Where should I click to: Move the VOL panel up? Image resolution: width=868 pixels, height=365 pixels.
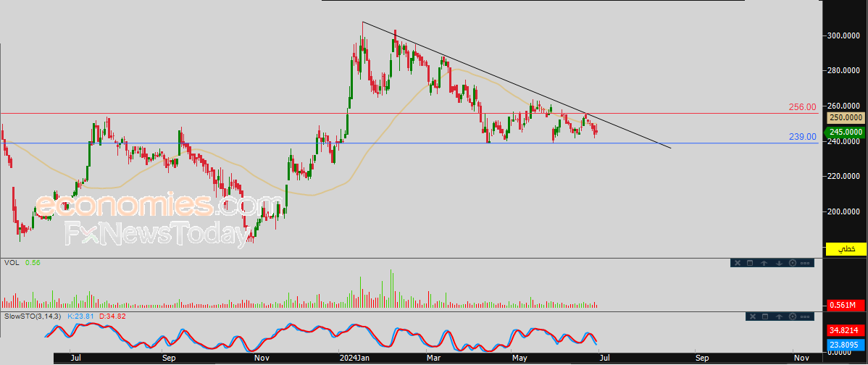(764, 263)
